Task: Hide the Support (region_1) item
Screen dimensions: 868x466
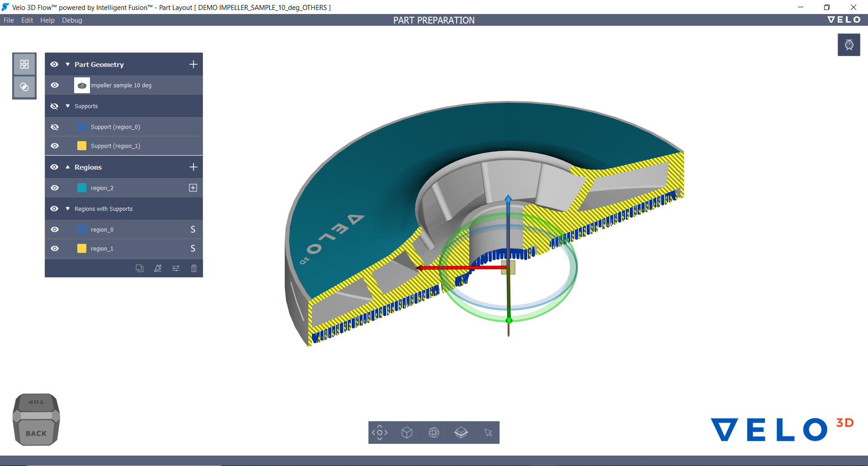Action: tap(55, 146)
